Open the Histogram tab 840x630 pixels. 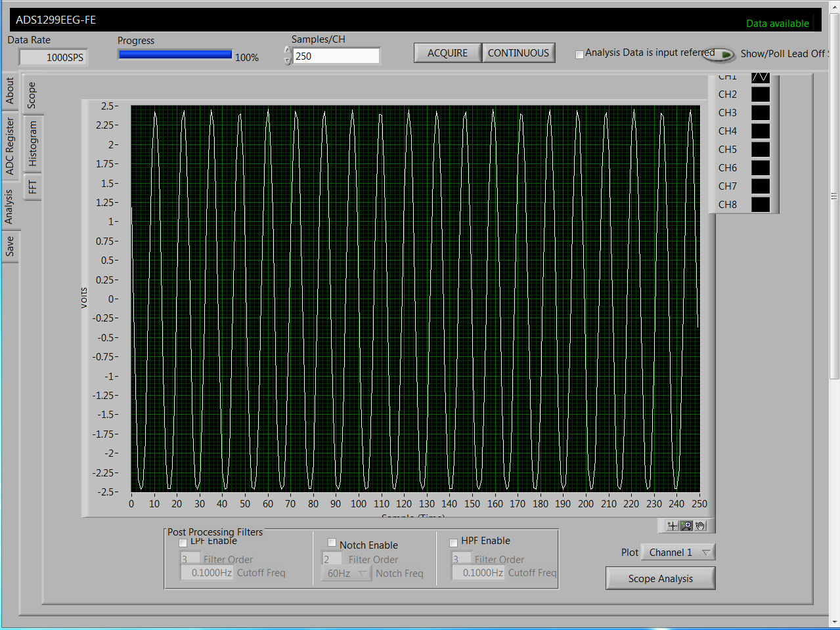click(x=32, y=144)
